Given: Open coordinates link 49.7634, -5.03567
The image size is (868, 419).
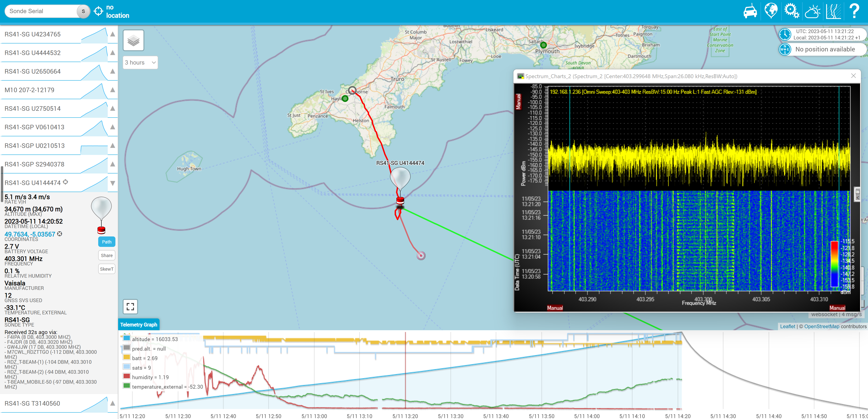Looking at the screenshot, I should coord(30,234).
